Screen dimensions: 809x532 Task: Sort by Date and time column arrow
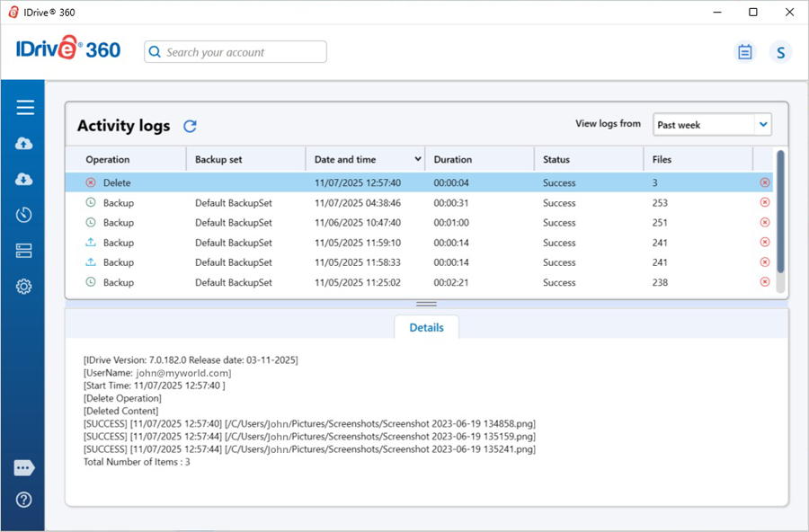[417, 160]
